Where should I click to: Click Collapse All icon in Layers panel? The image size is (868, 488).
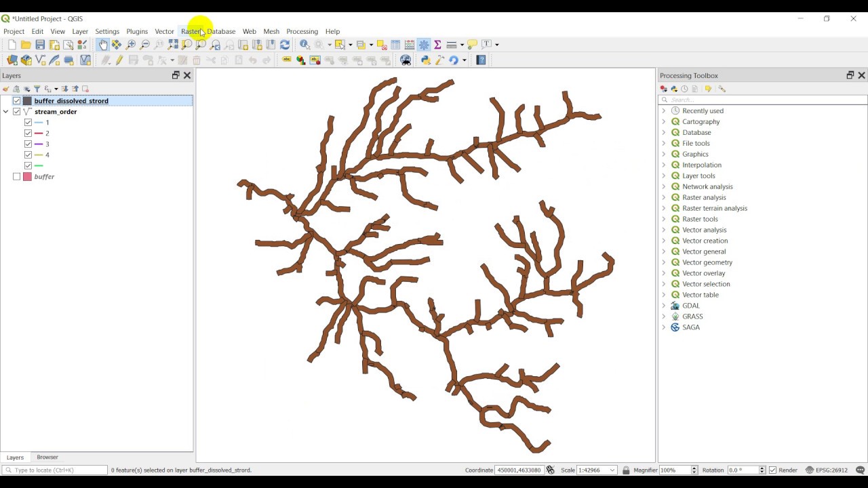click(75, 89)
